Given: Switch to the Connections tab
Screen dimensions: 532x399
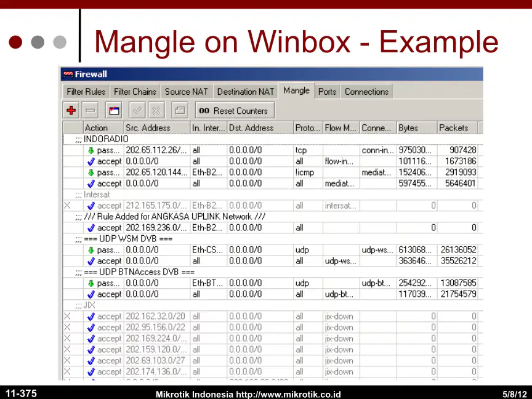Looking at the screenshot, I should coord(366,92).
